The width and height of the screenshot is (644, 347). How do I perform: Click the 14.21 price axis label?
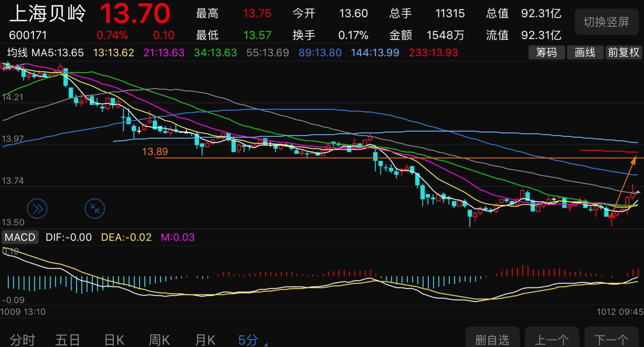(x=12, y=97)
